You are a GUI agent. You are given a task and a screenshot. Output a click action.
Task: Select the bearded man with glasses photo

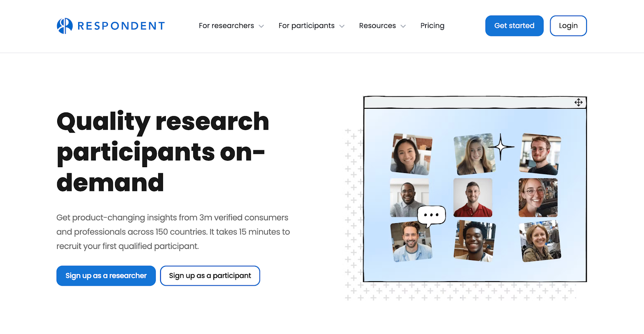(x=540, y=154)
